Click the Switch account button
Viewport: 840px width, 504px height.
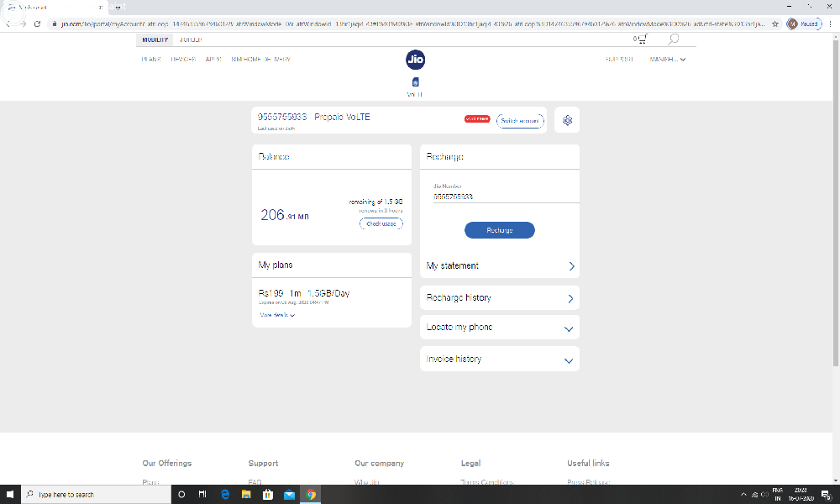tap(520, 121)
